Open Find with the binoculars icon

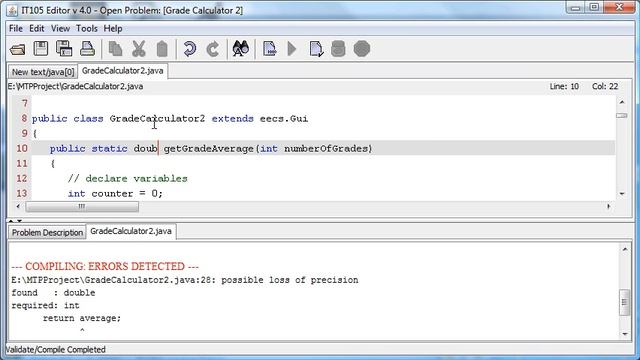(x=241, y=49)
